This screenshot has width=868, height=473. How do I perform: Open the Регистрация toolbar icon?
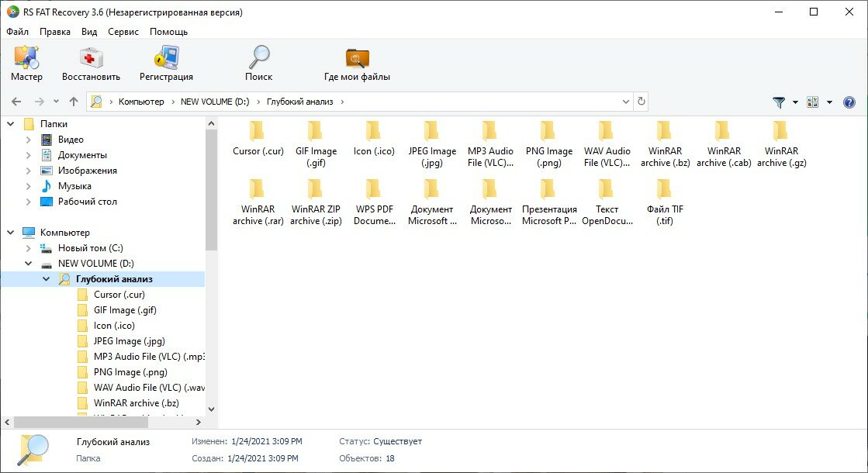[x=166, y=57]
